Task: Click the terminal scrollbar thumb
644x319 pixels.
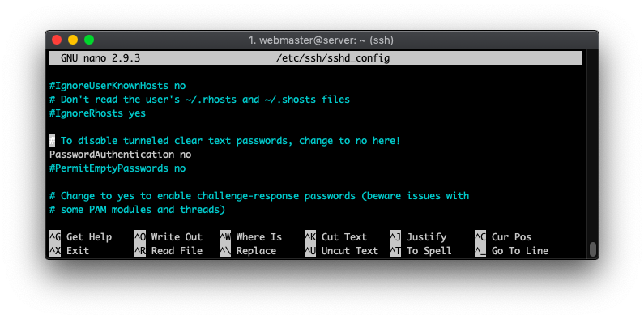Action: (593, 249)
